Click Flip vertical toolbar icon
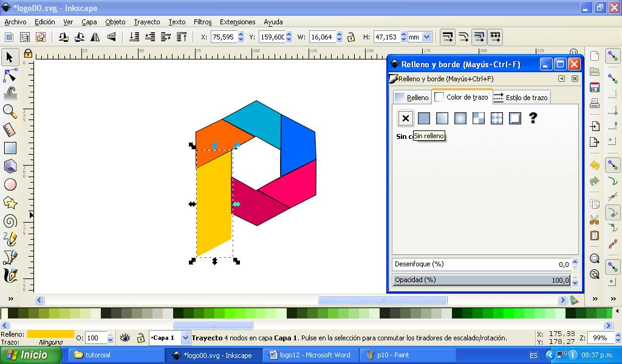 [112, 37]
